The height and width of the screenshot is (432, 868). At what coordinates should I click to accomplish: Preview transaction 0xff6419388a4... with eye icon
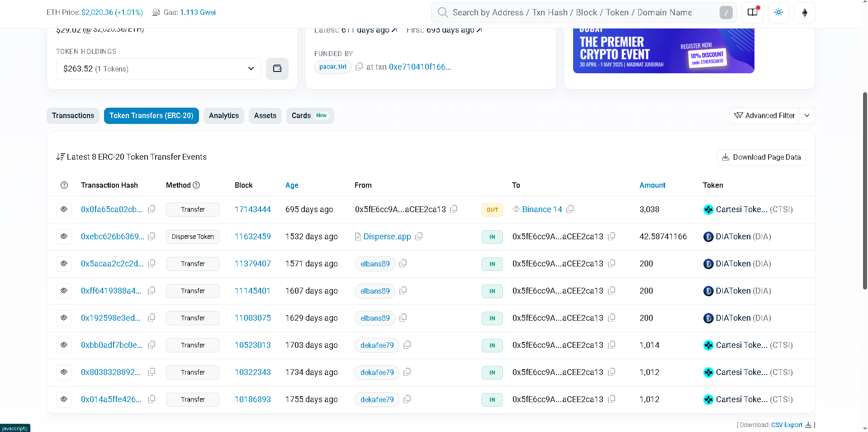[64, 291]
